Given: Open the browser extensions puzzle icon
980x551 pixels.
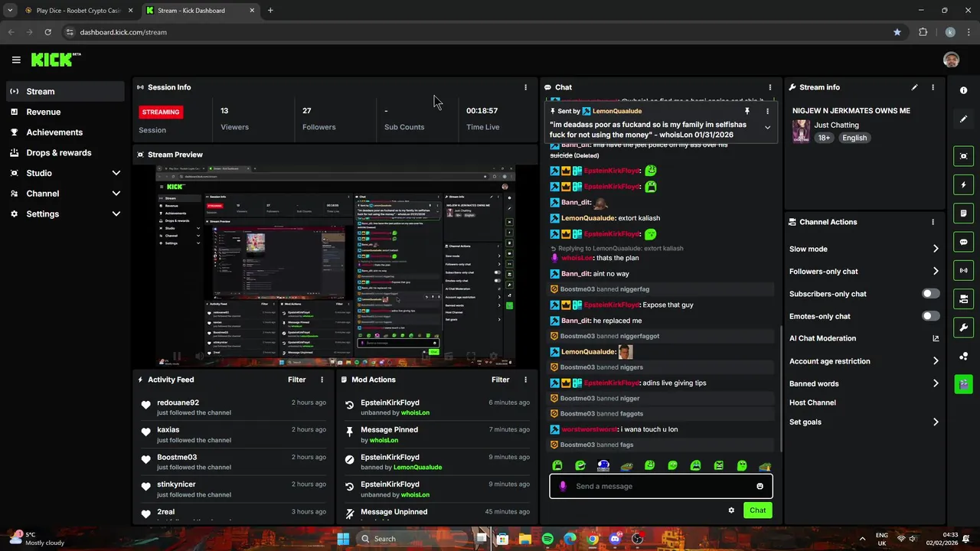Looking at the screenshot, I should tap(923, 32).
